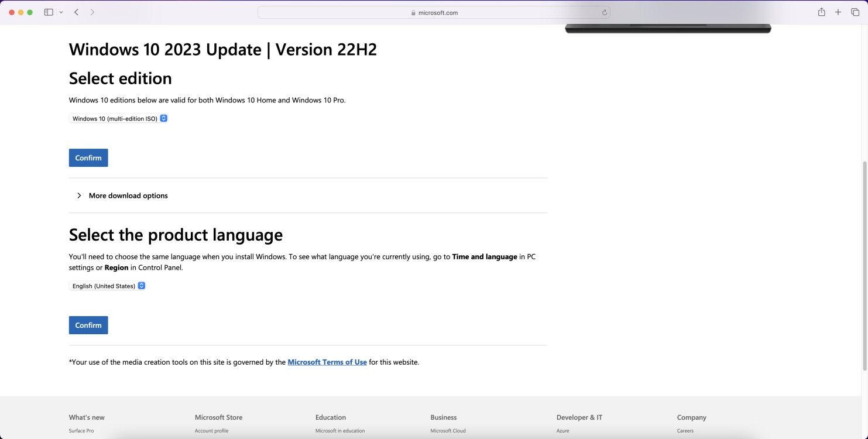Confirm the selected edition
868x439 pixels.
(x=88, y=158)
